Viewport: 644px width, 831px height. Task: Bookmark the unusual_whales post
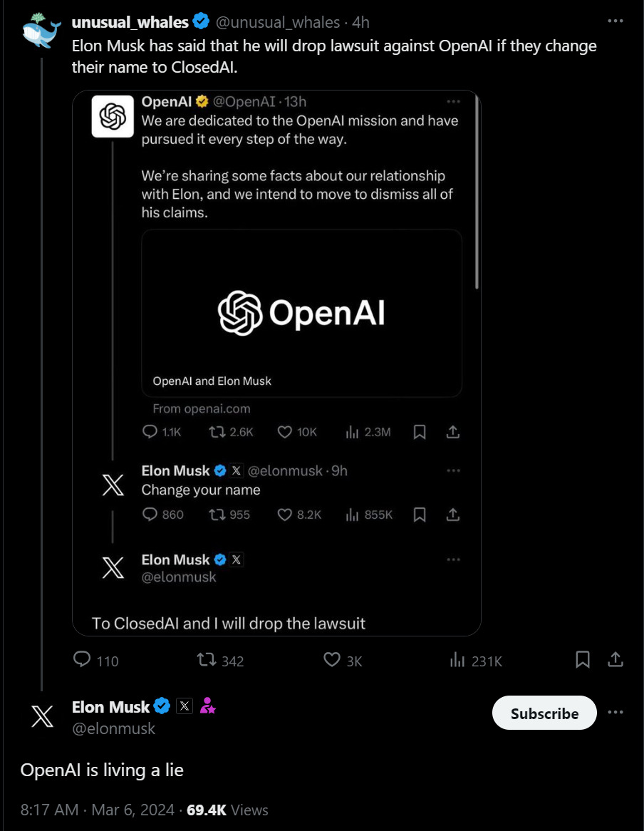582,660
